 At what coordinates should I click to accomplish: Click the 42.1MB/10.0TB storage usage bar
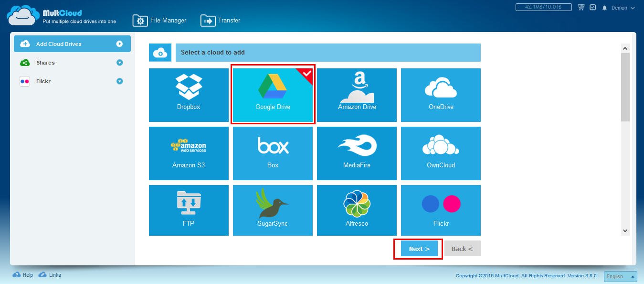(x=544, y=7)
